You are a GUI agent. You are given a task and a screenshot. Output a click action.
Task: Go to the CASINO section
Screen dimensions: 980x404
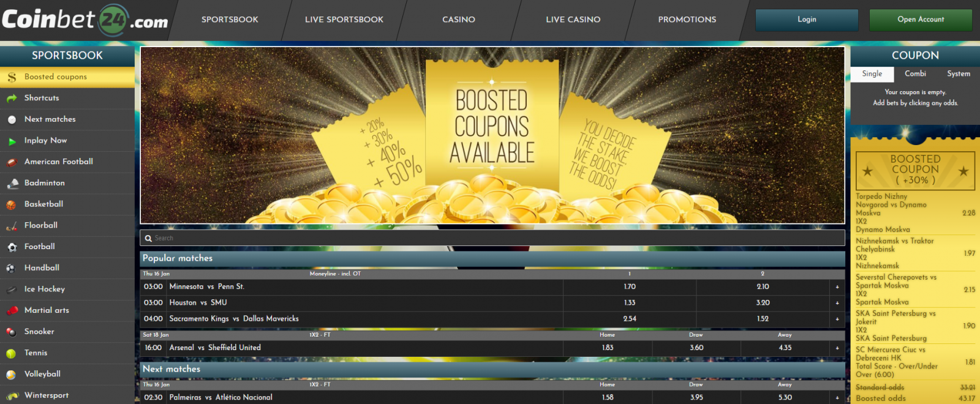[x=459, y=20]
